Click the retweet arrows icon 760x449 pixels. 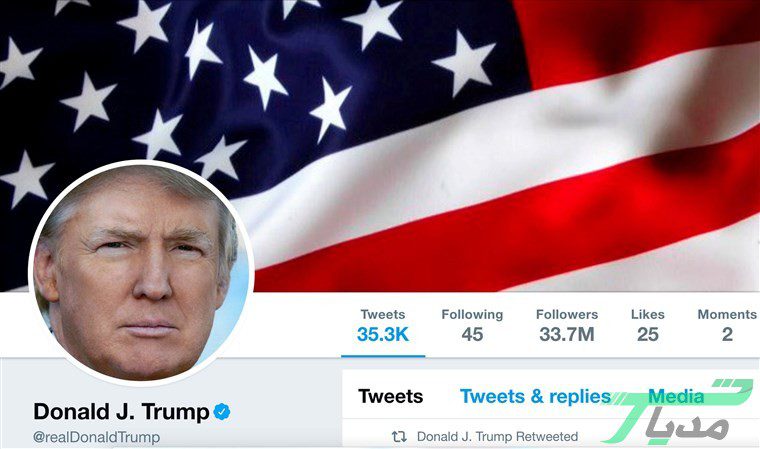coord(399,437)
